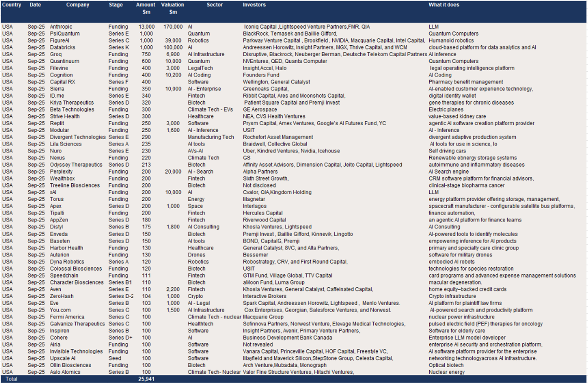Select the Quantinuum company cell
Screen dimensions: 588x383
[x=64, y=61]
